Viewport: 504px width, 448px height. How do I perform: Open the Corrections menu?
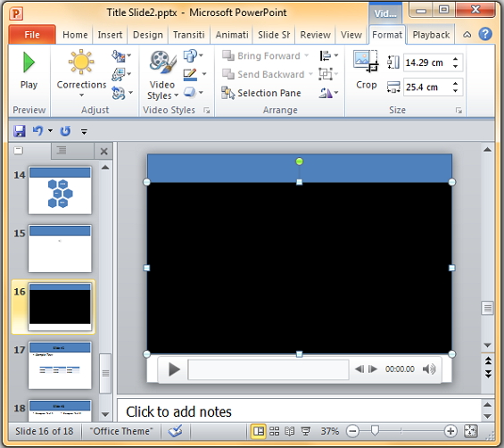[x=81, y=74]
